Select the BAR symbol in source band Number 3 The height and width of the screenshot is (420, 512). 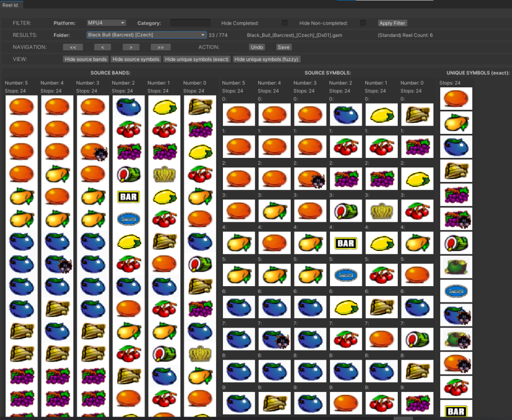(128, 197)
